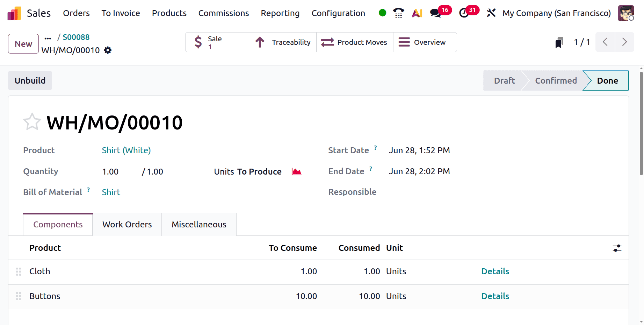
Task: Click the Sales app title
Action: coord(39,13)
